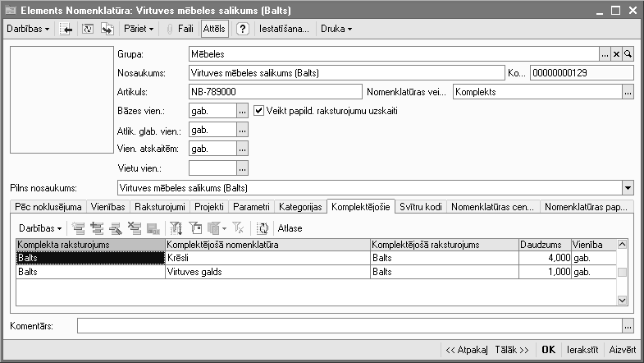Image resolution: width=644 pixels, height=363 pixels.
Task: Toggle the Attēls image panel button
Action: (x=215, y=29)
